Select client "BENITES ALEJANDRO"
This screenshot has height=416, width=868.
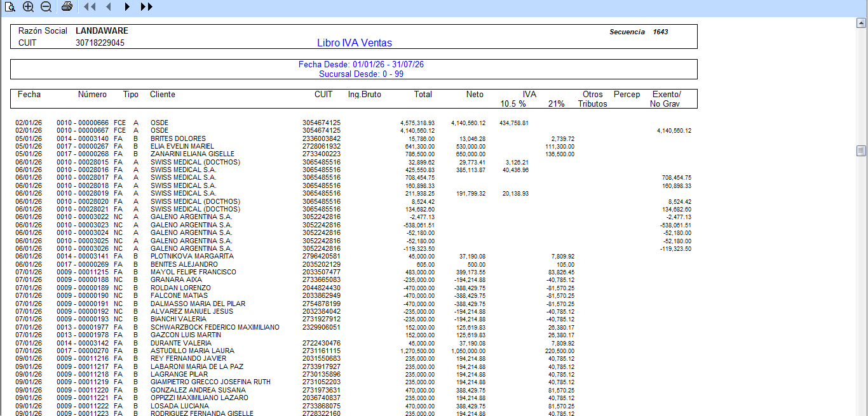[x=184, y=264]
